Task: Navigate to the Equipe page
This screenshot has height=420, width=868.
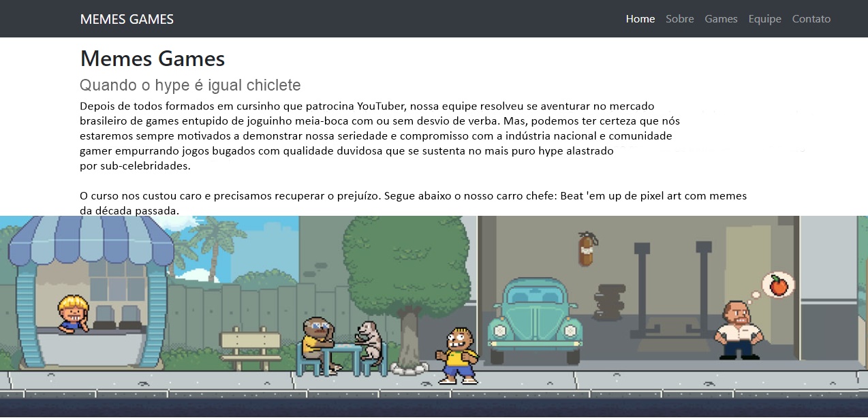Action: pyautogui.click(x=764, y=19)
